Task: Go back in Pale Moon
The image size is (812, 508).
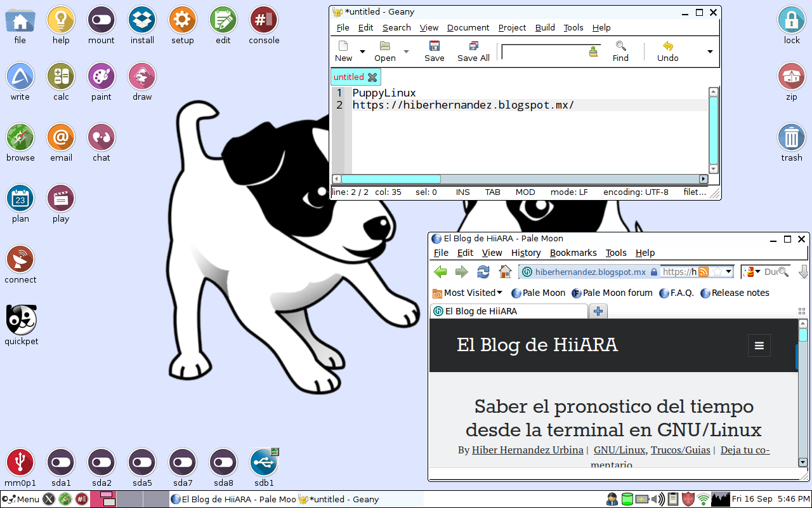Action: pyautogui.click(x=440, y=272)
